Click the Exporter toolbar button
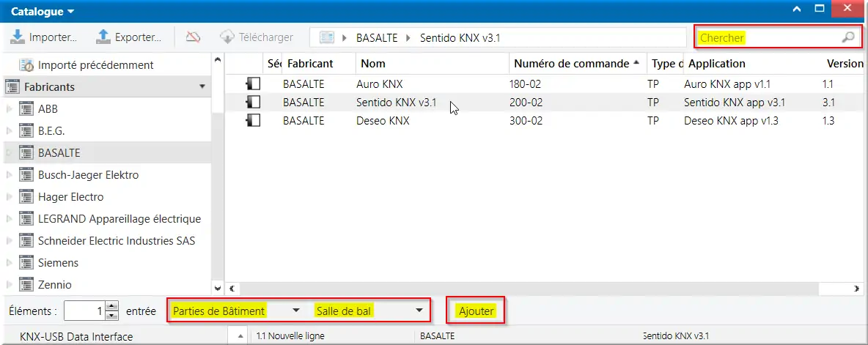The image size is (868, 345). pyautogui.click(x=128, y=37)
